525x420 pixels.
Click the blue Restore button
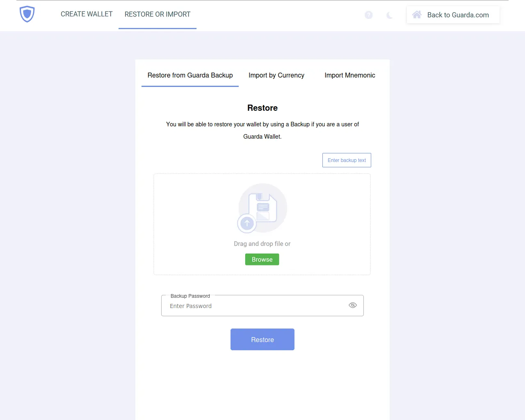tap(262, 340)
